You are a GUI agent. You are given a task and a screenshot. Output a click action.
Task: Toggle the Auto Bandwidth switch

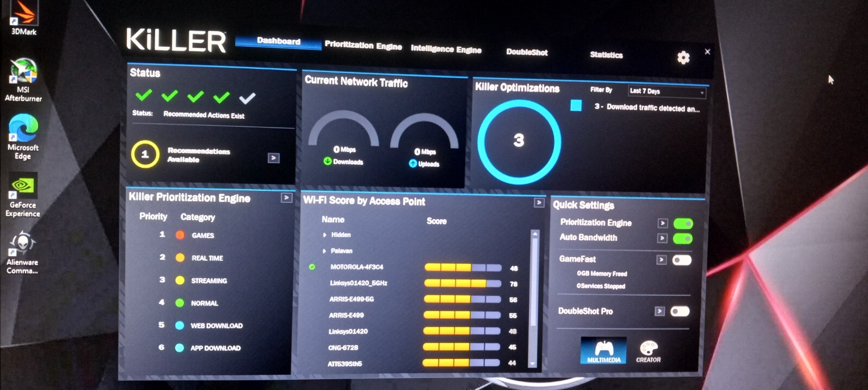click(682, 239)
